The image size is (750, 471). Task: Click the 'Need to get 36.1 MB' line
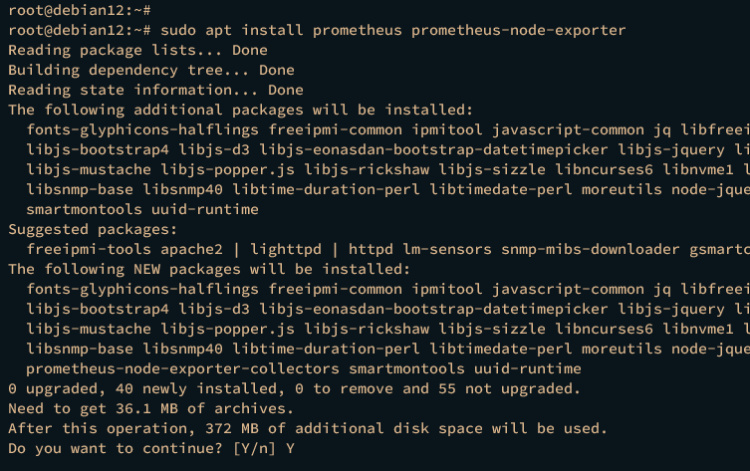point(151,409)
